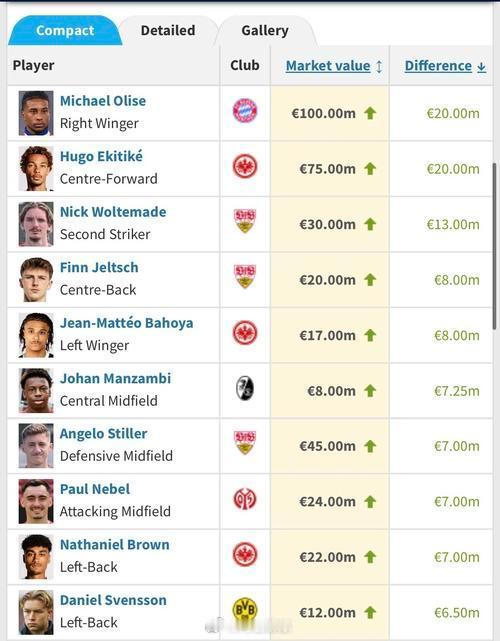Sort by Difference column arrow
Image resolution: width=500 pixels, height=641 pixels.
coord(482,67)
